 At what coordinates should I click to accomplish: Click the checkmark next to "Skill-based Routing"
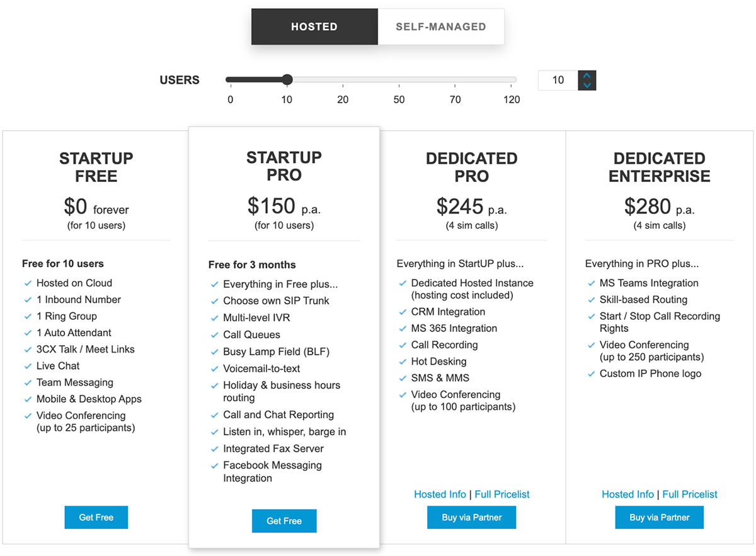pos(591,300)
